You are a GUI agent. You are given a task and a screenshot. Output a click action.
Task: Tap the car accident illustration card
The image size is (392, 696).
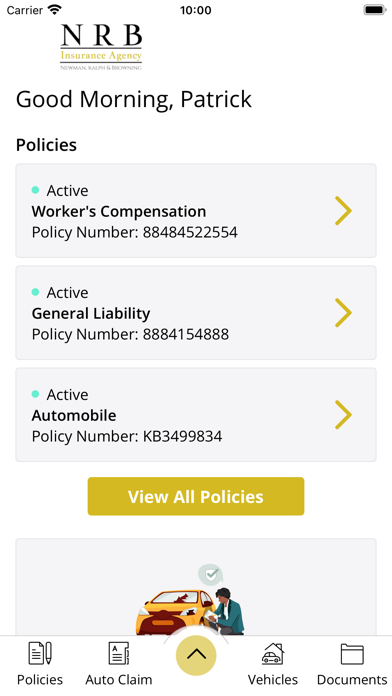tap(196, 587)
